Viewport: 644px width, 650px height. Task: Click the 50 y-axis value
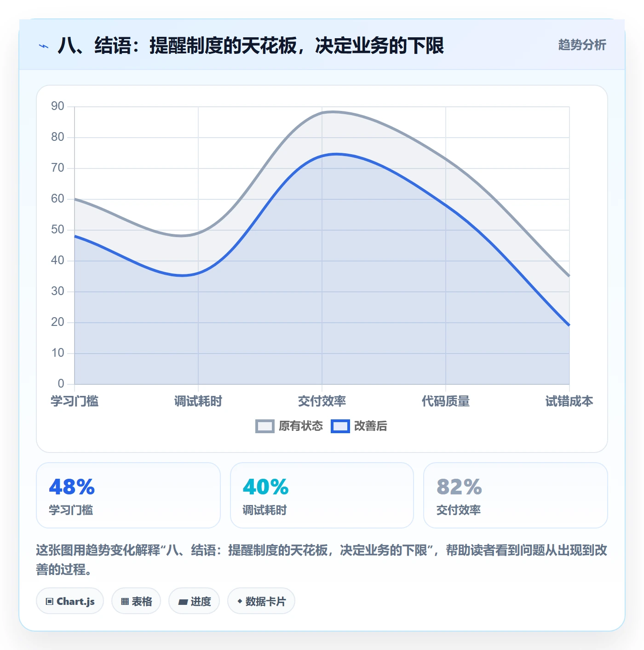[57, 230]
